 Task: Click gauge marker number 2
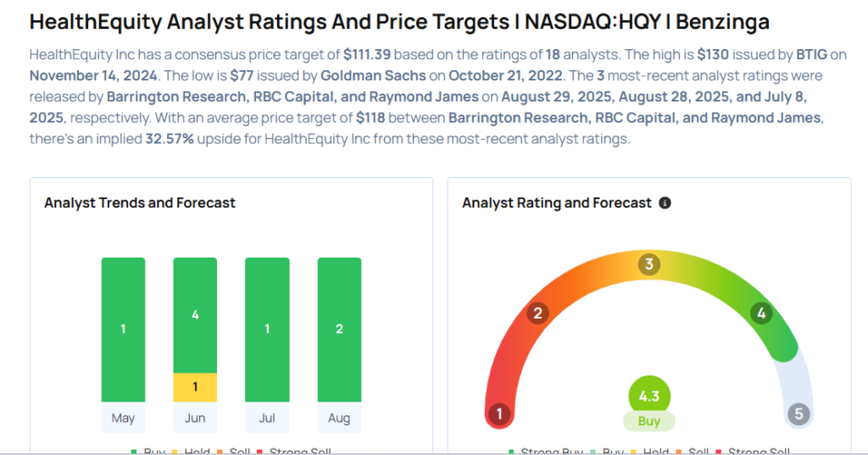click(537, 314)
